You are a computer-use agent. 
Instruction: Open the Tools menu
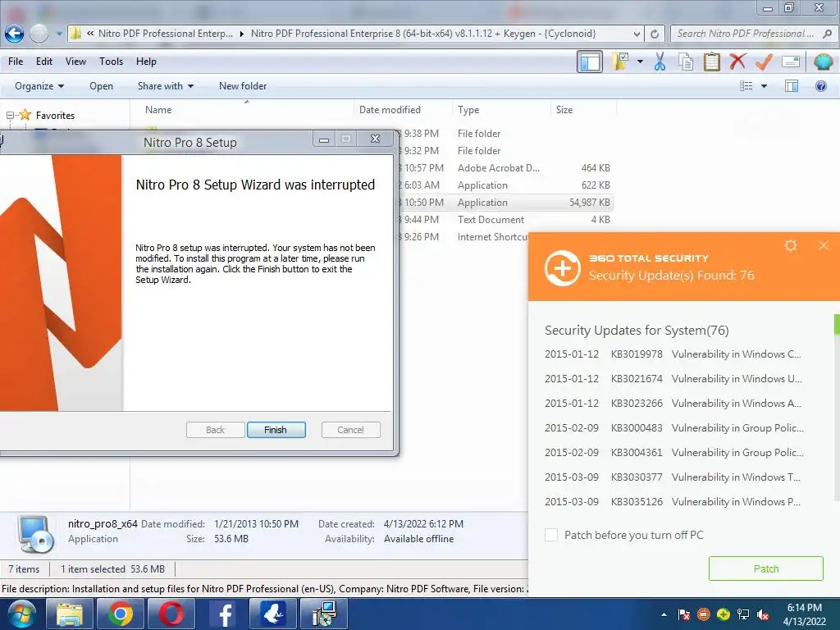(x=111, y=62)
